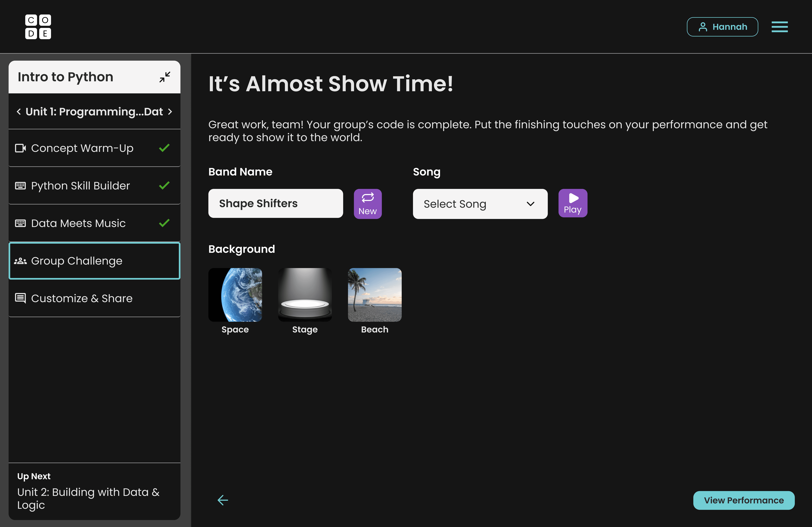Viewport: 812px width, 527px height.
Task: Open the Select Song dropdown
Action: point(480,204)
